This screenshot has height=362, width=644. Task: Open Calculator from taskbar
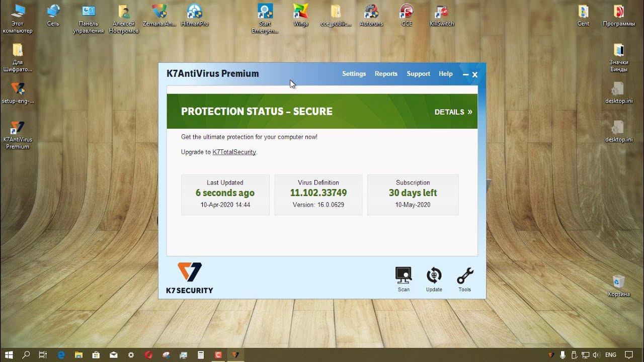tap(201, 354)
